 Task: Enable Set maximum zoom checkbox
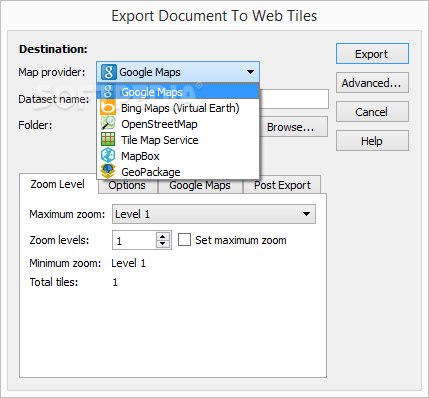[x=184, y=240]
